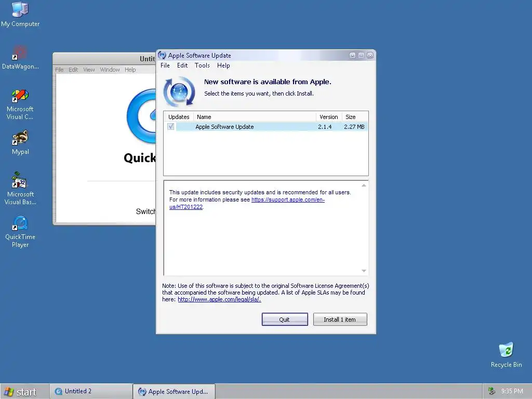Click the description scrollbar down arrow
This screenshot has width=532, height=399.
point(364,271)
